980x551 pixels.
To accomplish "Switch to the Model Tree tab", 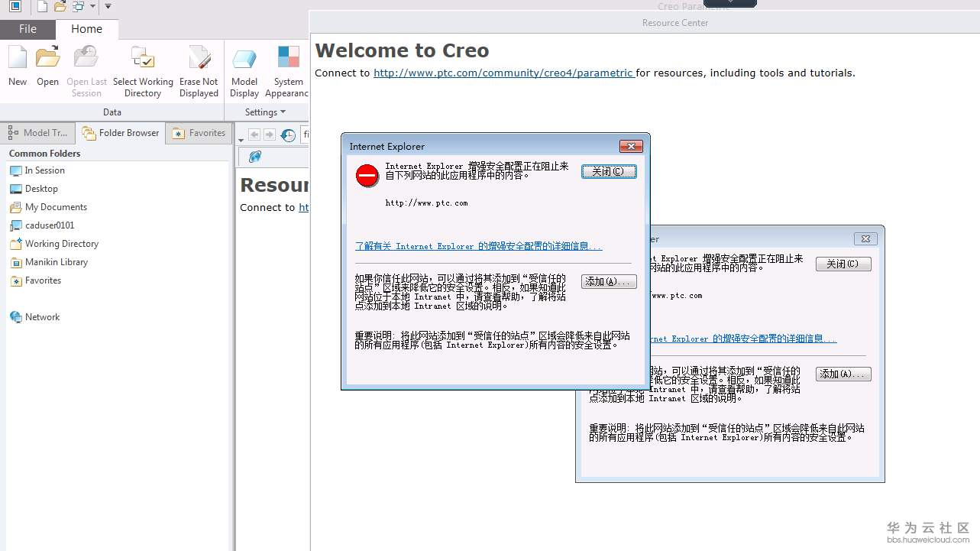I will click(38, 133).
